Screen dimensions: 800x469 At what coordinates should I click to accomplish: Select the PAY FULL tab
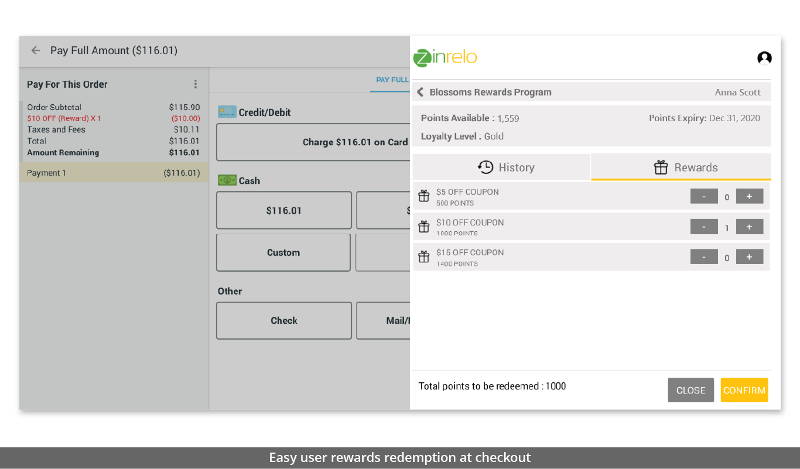click(392, 80)
